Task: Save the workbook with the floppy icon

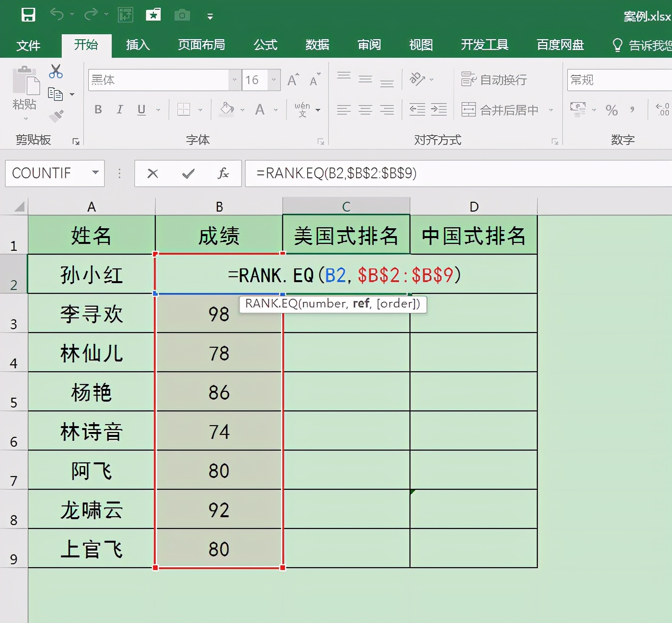Action: (x=28, y=15)
